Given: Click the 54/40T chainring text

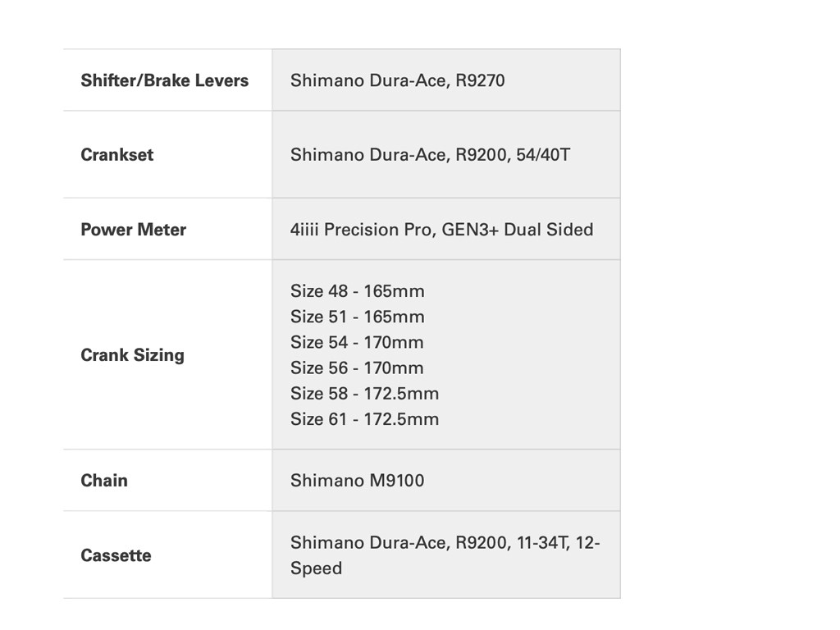Looking at the screenshot, I should point(543,155).
